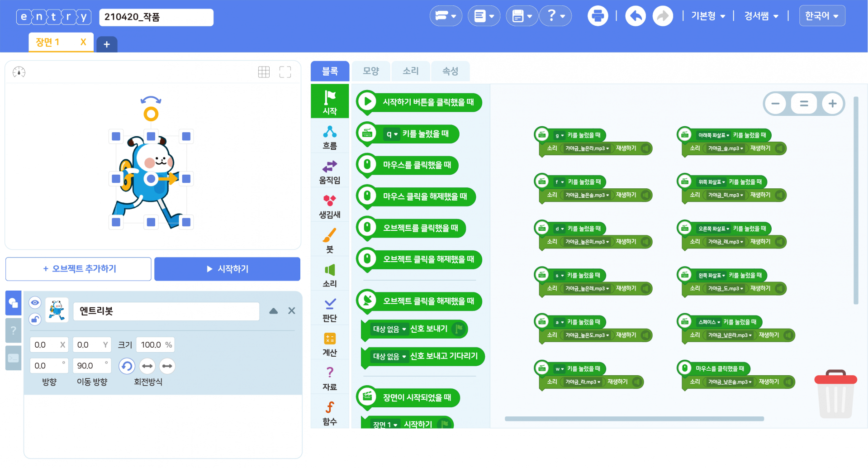
Task: Redo the last action
Action: point(663,16)
